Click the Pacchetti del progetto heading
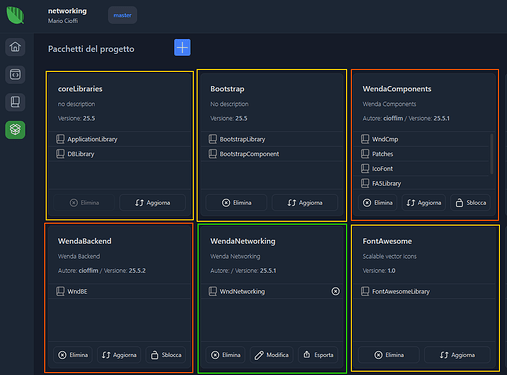The height and width of the screenshot is (375, 507). tap(91, 49)
